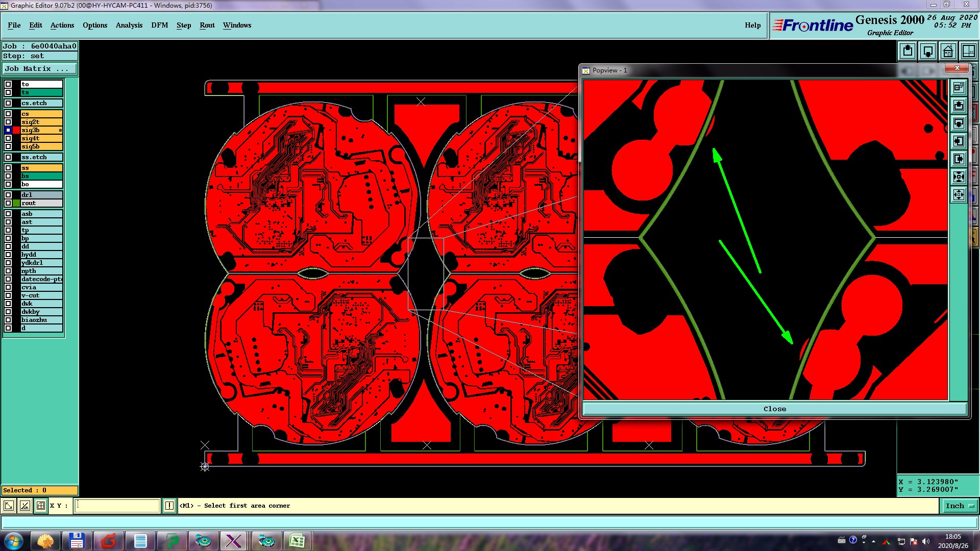The image size is (980, 551).
Task: Click the green color swatch of rout layer
Action: (16, 203)
